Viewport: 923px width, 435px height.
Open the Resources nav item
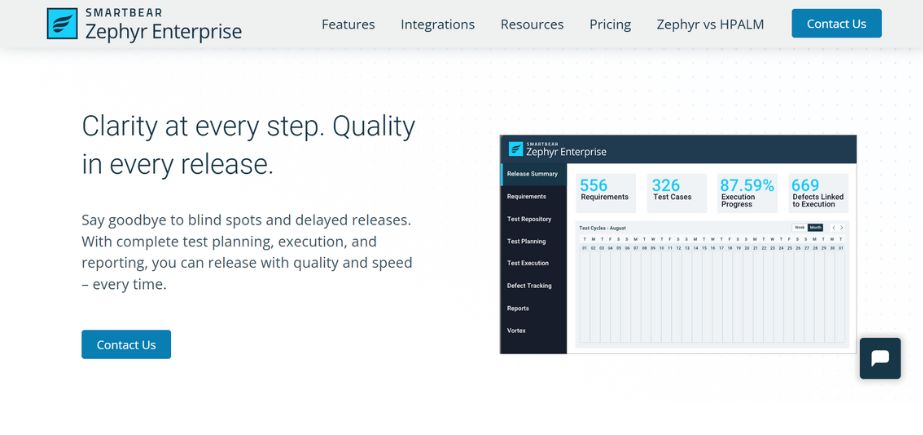[x=532, y=24]
